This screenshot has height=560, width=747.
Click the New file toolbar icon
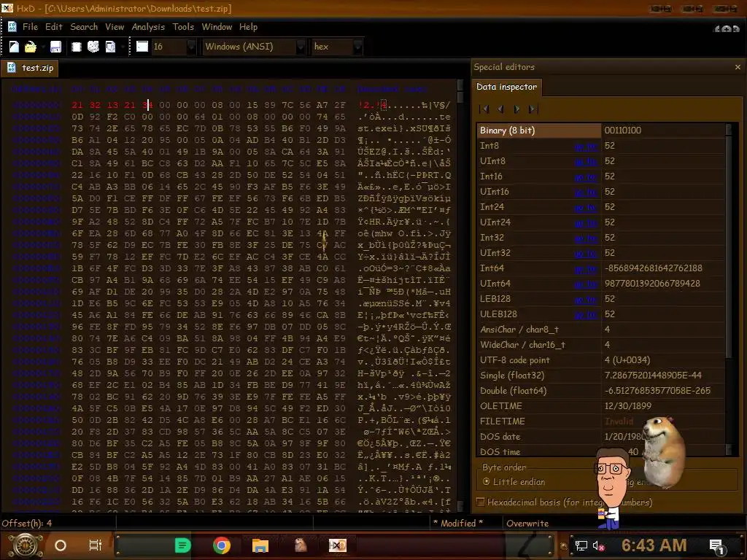pos(14,47)
